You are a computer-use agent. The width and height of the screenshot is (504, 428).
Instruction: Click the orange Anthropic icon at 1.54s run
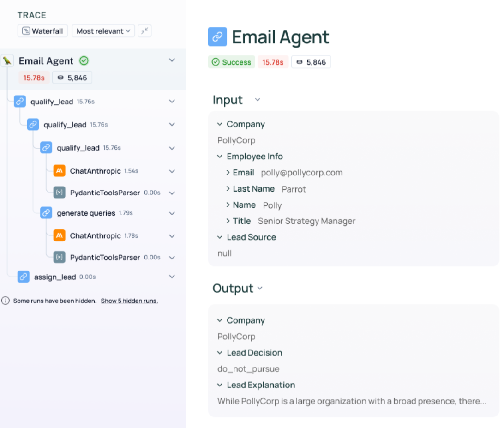[x=59, y=171]
